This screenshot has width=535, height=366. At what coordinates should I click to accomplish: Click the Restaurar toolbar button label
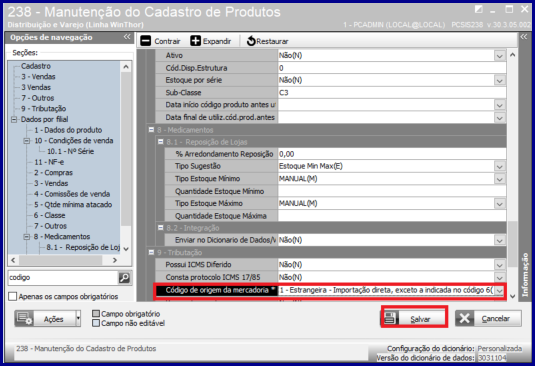pyautogui.click(x=272, y=41)
